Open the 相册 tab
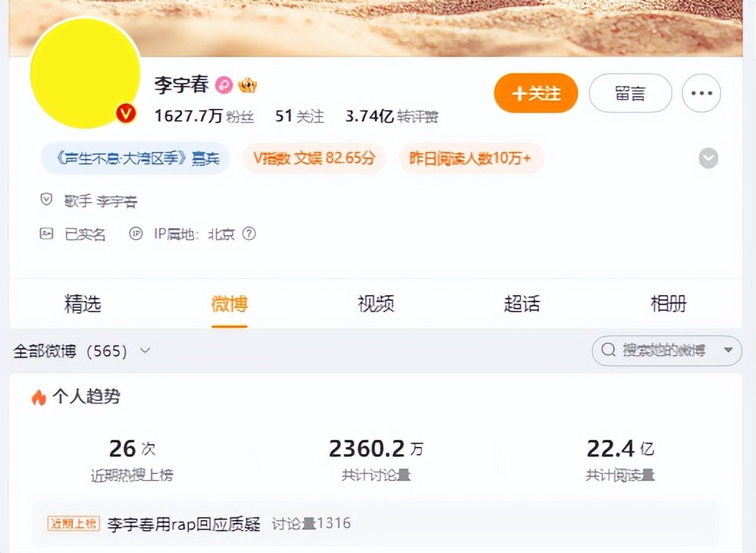 pos(668,304)
